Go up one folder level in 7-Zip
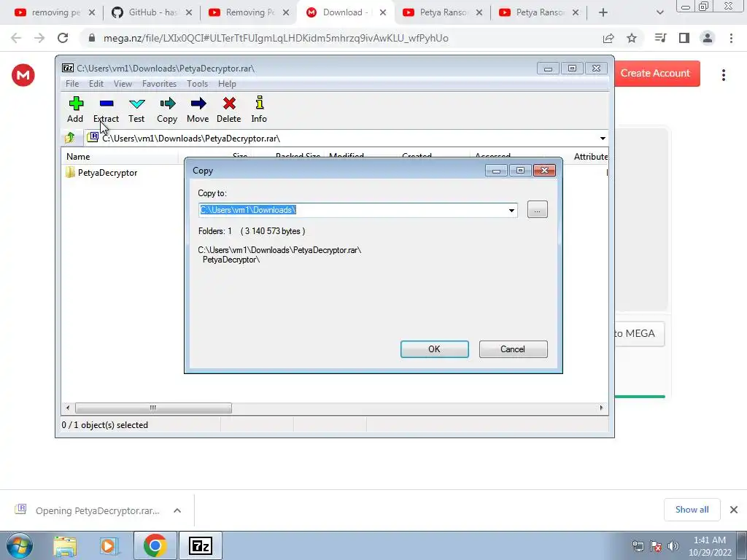The image size is (747, 560). pyautogui.click(x=70, y=138)
